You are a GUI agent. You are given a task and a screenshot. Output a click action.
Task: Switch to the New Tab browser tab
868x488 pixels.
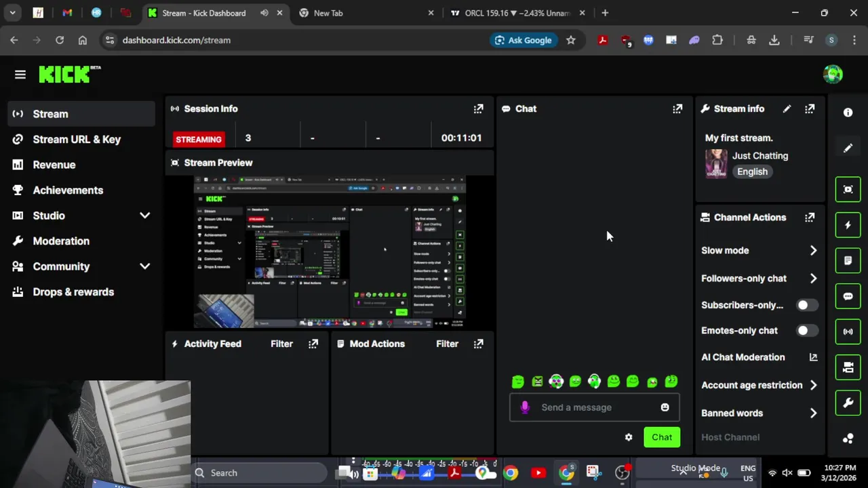(x=366, y=13)
